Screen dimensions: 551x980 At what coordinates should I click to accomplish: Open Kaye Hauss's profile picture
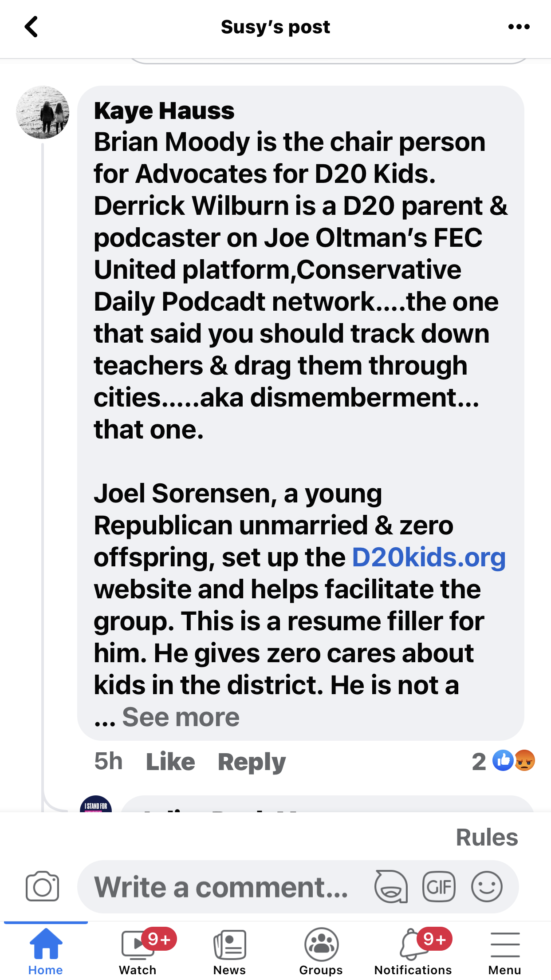coord(43,112)
